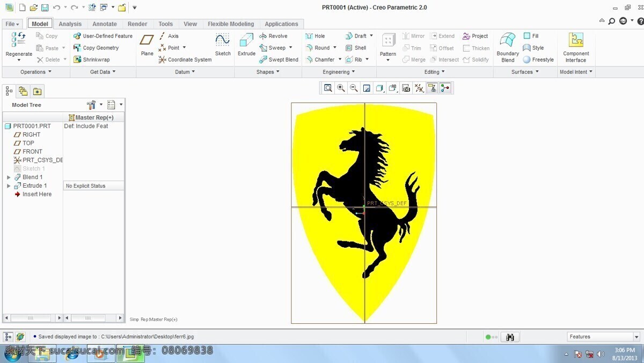
Task: Go to the Flexible Modeling tab
Action: pyautogui.click(x=231, y=24)
